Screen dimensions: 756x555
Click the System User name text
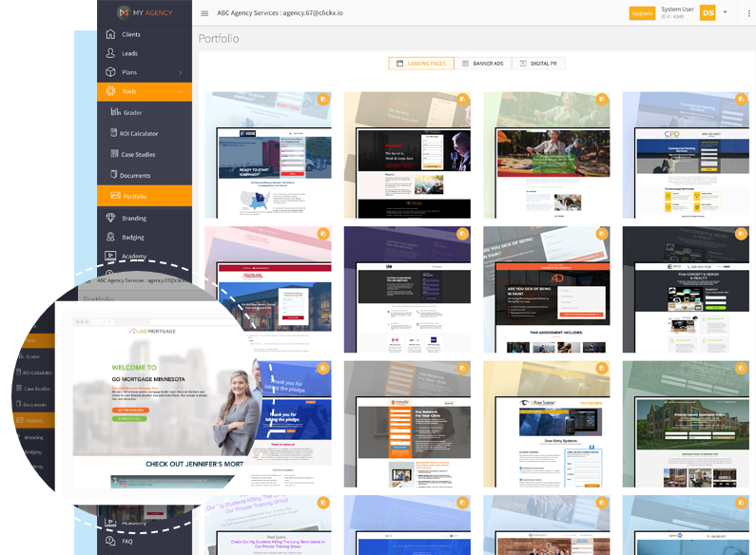click(x=677, y=10)
